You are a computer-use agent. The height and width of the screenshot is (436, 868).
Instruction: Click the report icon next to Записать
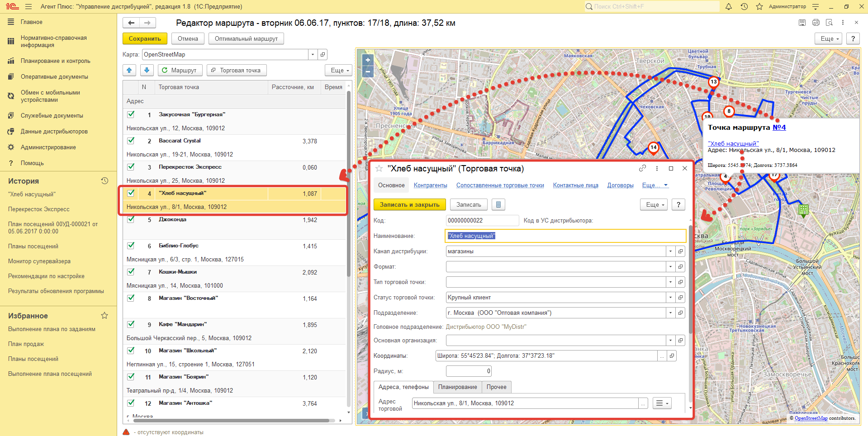tap(498, 205)
